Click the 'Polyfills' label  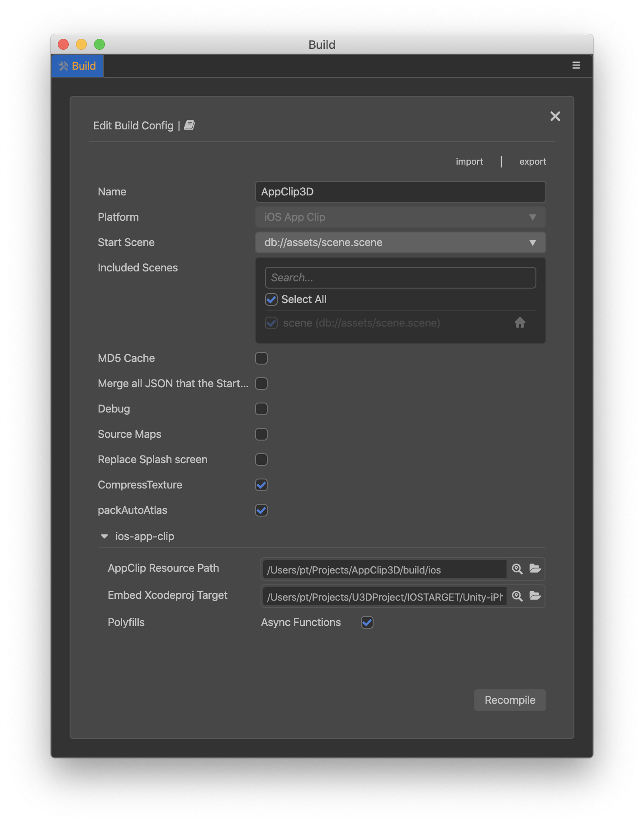click(x=126, y=622)
